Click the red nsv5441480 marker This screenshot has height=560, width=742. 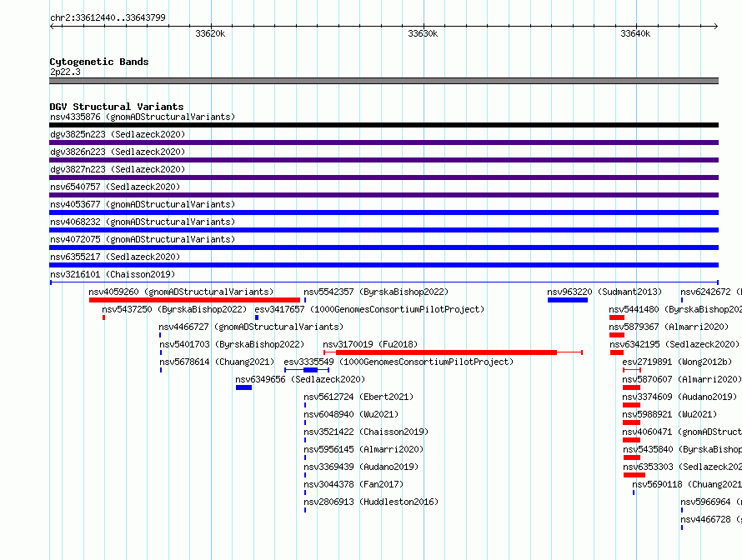coord(617,317)
